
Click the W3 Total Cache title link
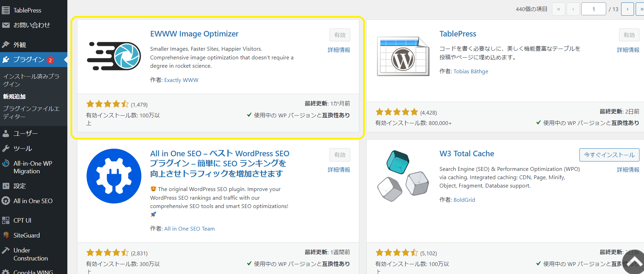coord(467,153)
